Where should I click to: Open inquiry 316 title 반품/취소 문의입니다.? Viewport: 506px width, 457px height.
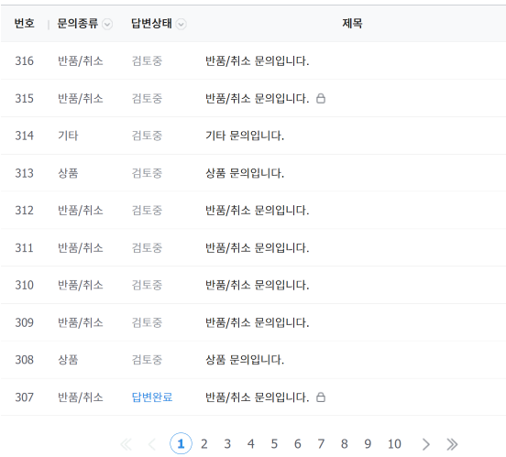(257, 61)
